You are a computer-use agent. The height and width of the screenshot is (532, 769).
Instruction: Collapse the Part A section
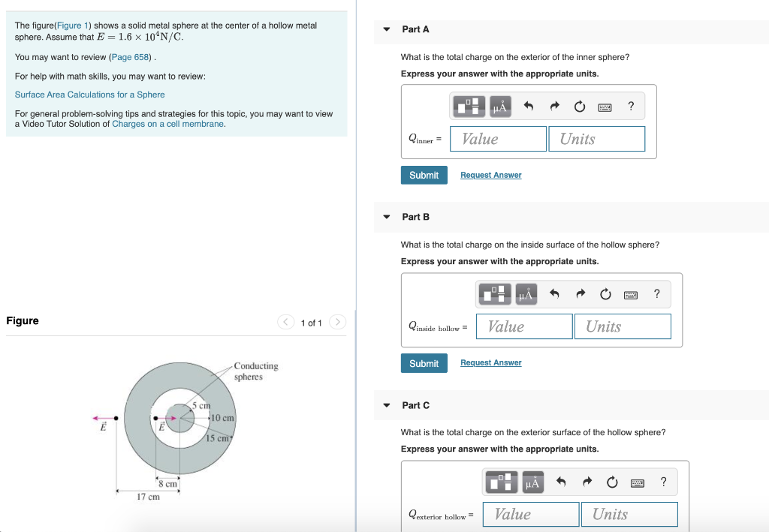tap(387, 29)
